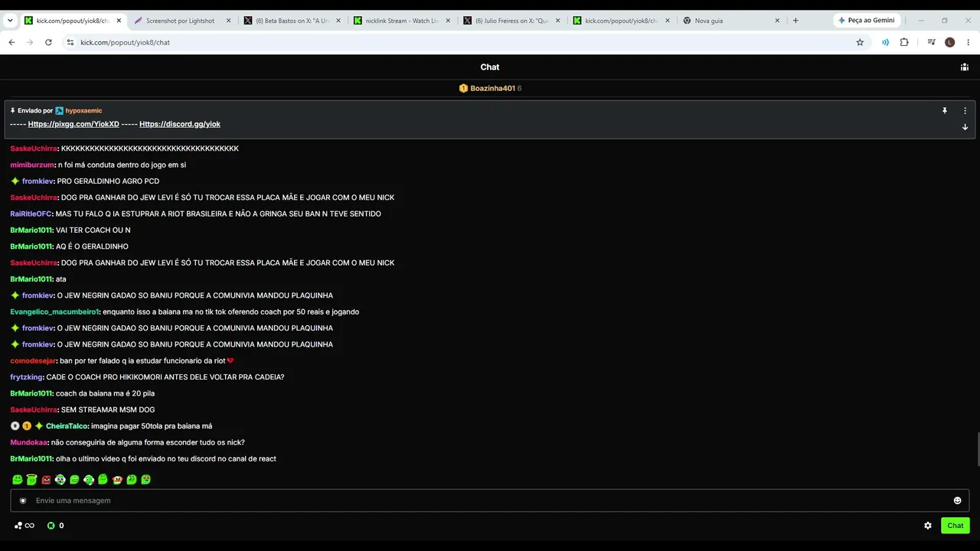
Task: Unpin the pinned message
Action: (945, 111)
